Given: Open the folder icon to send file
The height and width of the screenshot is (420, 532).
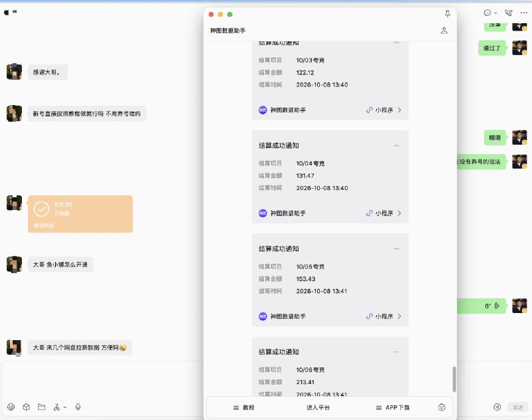Looking at the screenshot, I should coord(41,407).
